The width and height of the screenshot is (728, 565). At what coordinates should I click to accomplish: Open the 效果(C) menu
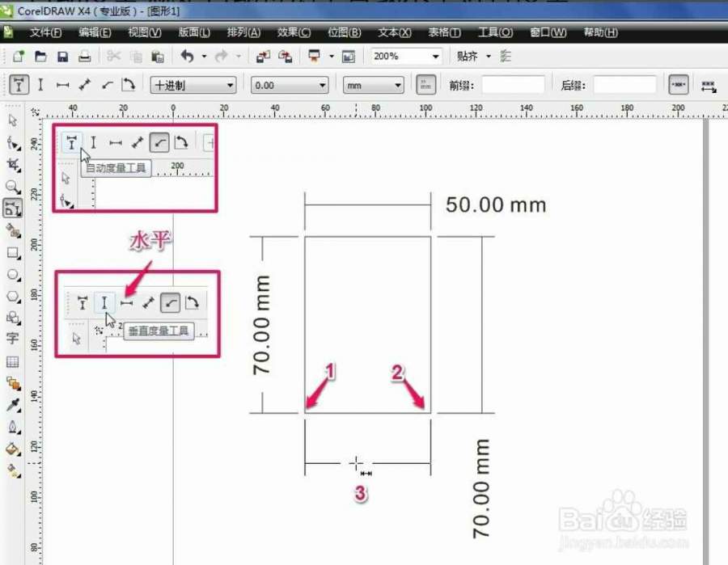point(294,32)
